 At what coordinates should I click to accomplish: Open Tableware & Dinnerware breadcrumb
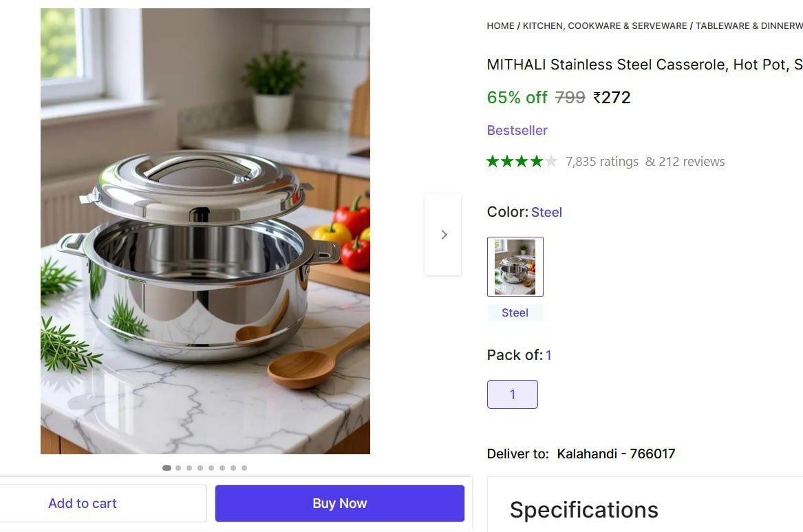pos(749,25)
